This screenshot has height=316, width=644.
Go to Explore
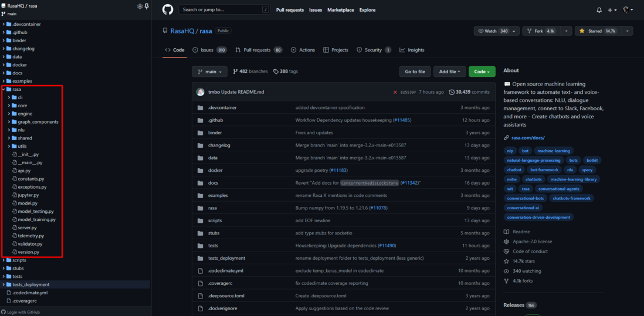[x=367, y=10]
